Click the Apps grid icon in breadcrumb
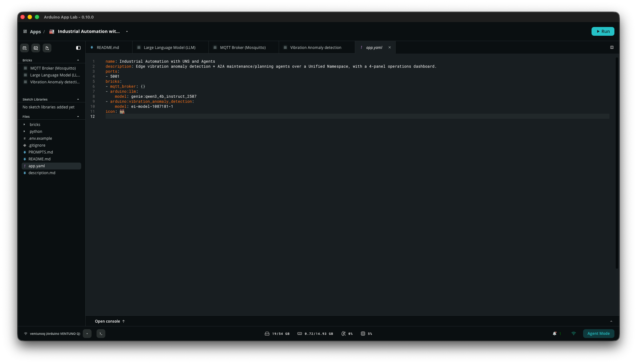Image resolution: width=637 pixels, height=364 pixels. (x=25, y=31)
